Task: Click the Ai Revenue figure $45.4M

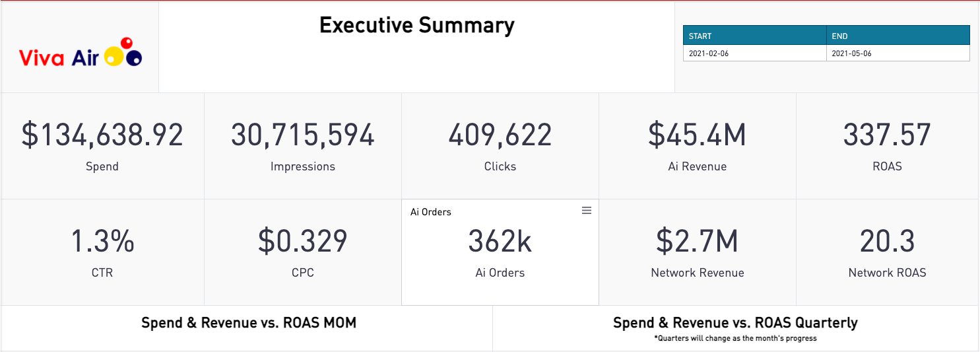Action: pos(697,135)
